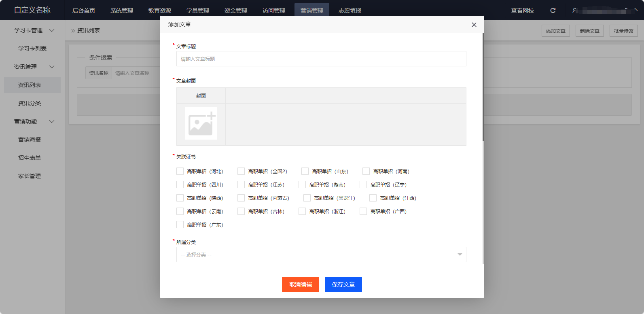644x314 pixels.
Task: Check 高职单招 (浙江) checkbox
Action: [302, 211]
